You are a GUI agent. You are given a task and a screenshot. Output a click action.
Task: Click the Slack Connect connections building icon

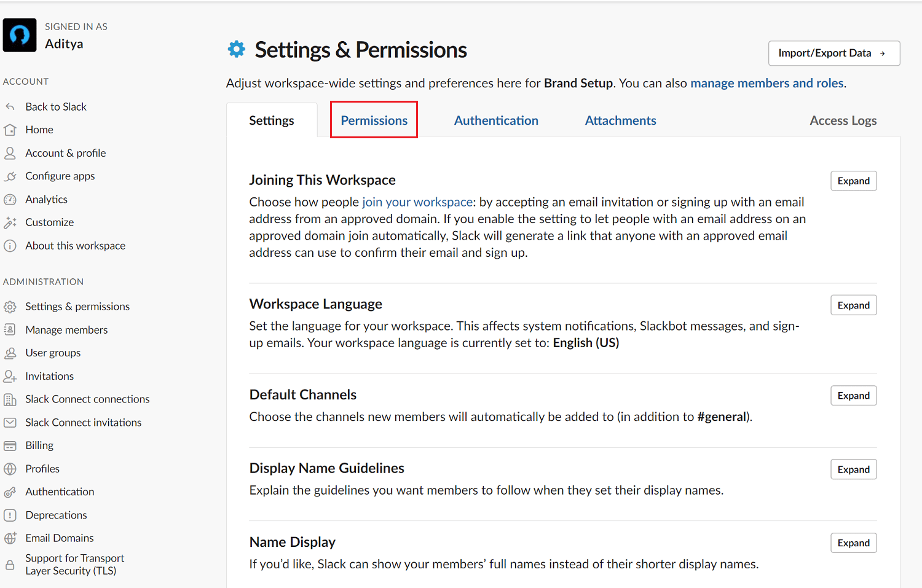[x=10, y=399]
